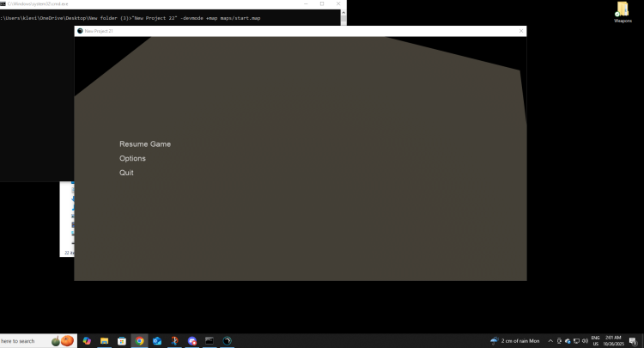Open Outlook from the taskbar
This screenshot has height=348, width=644.
(x=157, y=340)
